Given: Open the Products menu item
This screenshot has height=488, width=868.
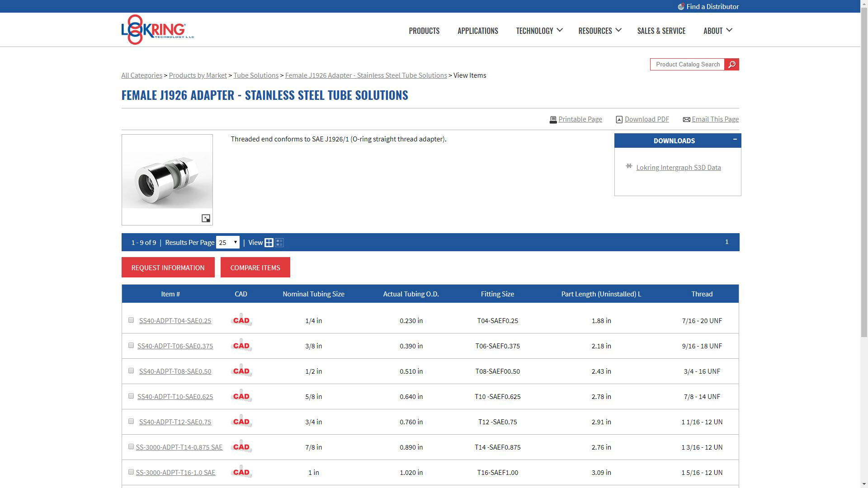Looking at the screenshot, I should tap(424, 31).
